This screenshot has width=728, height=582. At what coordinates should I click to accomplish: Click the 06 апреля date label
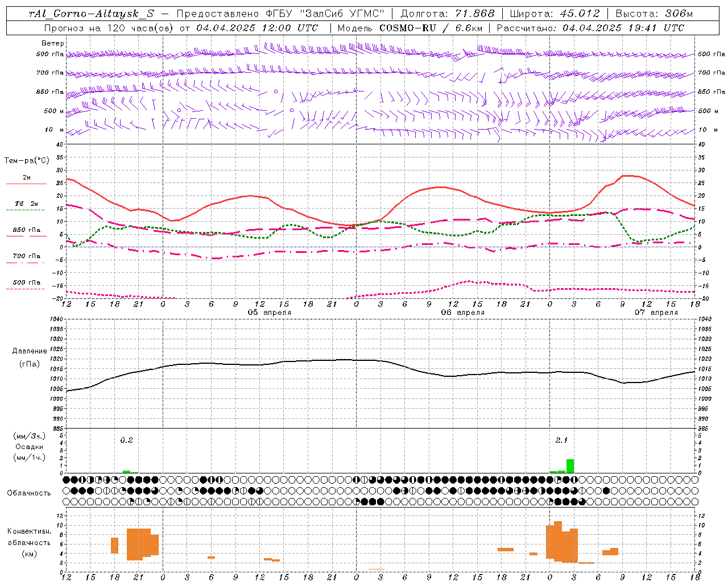463,313
